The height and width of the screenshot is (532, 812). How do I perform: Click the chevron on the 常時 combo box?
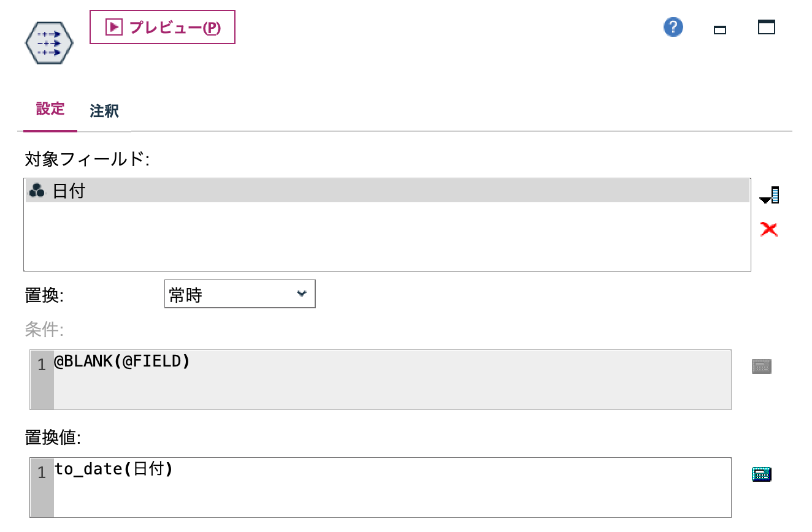tap(301, 294)
